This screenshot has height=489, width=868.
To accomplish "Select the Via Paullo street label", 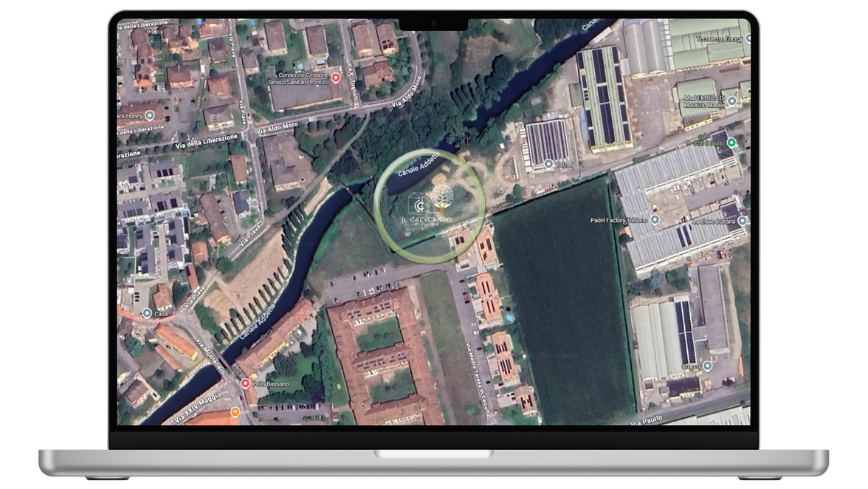I will 647,420.
